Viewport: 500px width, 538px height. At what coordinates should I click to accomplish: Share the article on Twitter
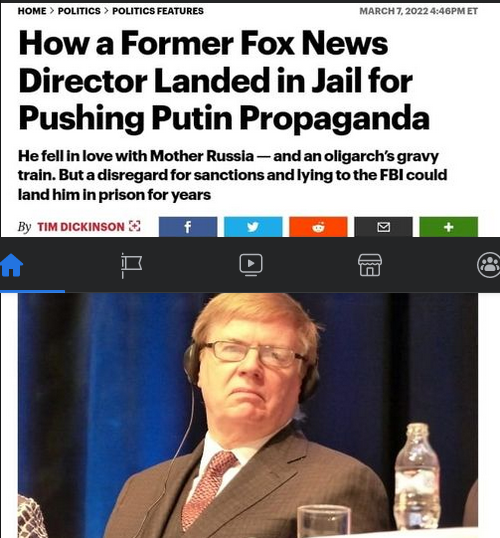coord(253,227)
